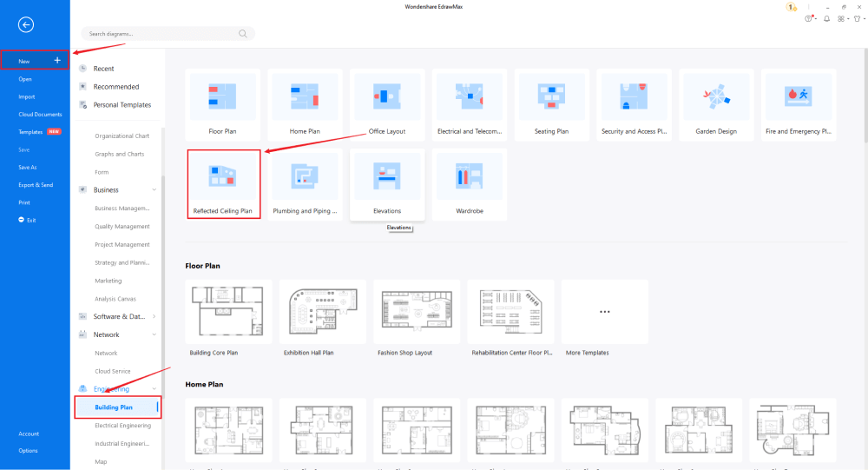Open the notifications bell icon
This screenshot has height=470, width=868.
[x=826, y=18]
